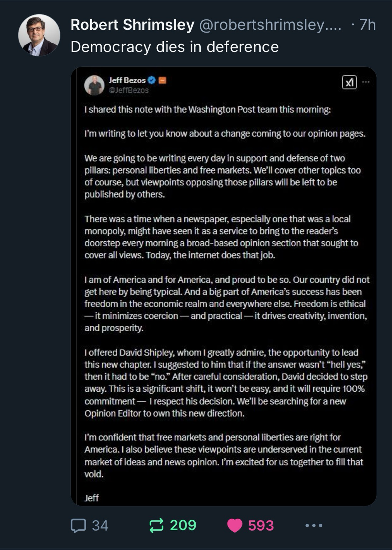Click the @robertshrimsley handle
The height and width of the screenshot is (550, 392).
click(x=270, y=25)
